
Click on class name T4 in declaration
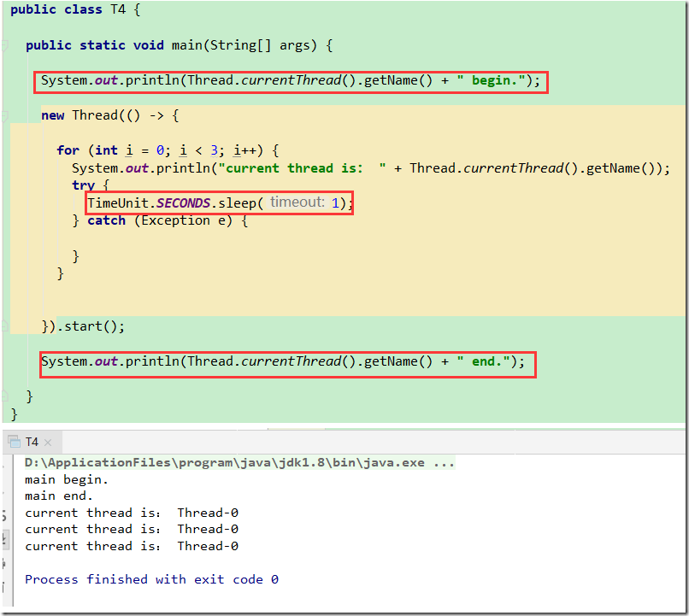(118, 9)
